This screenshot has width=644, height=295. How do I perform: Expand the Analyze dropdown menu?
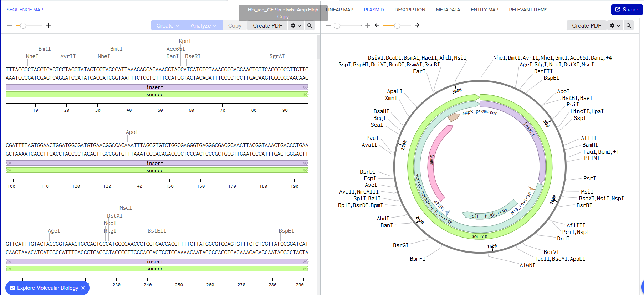[x=204, y=25]
